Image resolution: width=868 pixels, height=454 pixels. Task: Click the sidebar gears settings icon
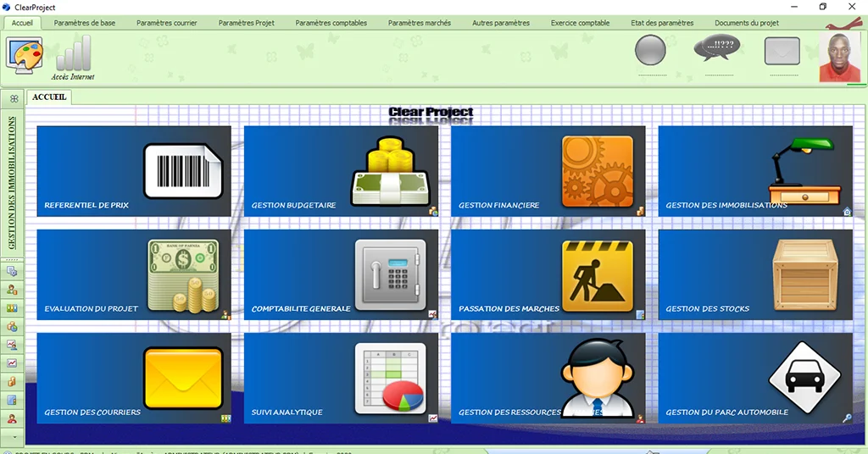[x=12, y=271]
